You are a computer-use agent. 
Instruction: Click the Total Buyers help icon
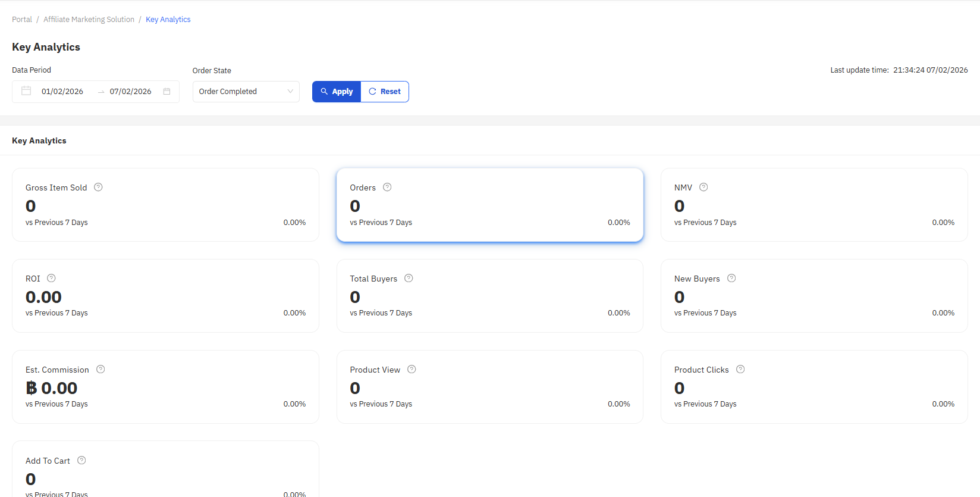tap(409, 278)
